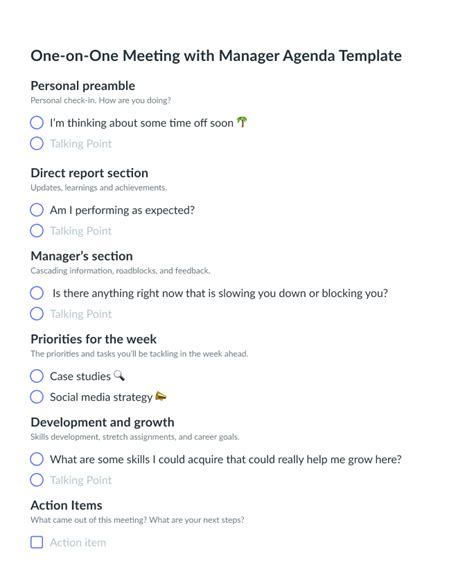Click the Action Items section heading
The width and height of the screenshot is (474, 583).
66,505
